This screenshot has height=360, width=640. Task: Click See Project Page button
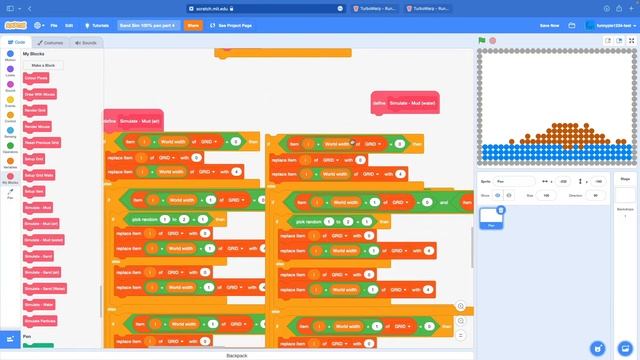tap(231, 25)
